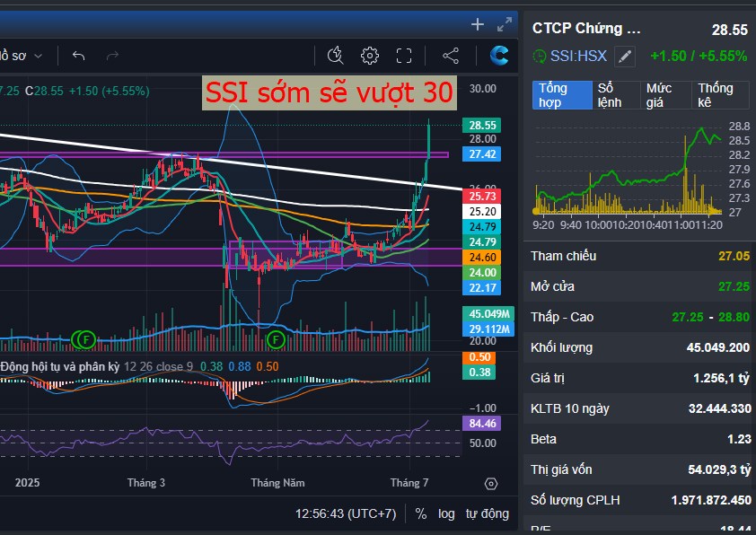756x535 pixels.
Task: Click the Beta value 1.23
Action: click(x=739, y=439)
